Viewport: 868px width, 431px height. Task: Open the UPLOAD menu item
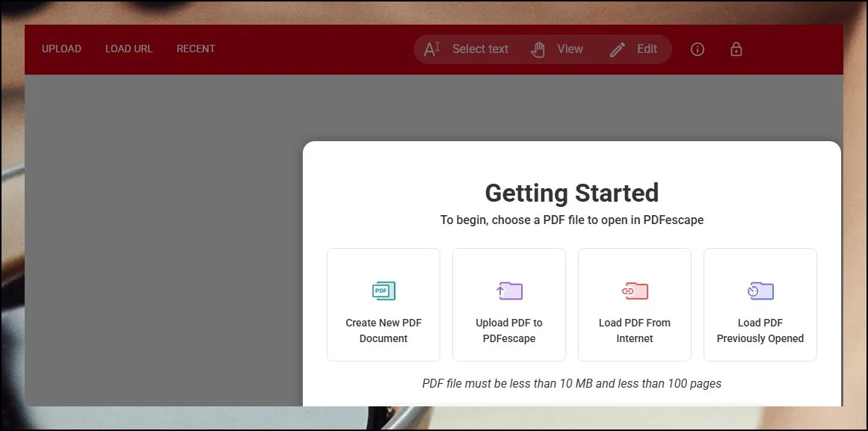[61, 49]
